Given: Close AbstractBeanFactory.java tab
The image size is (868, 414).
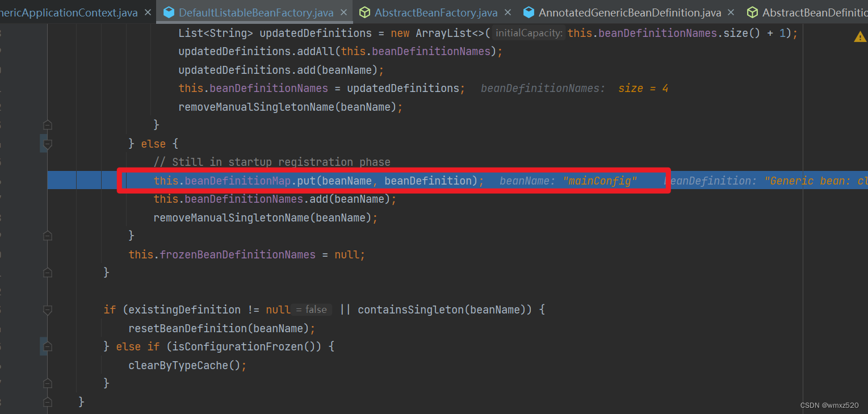Looking at the screenshot, I should [508, 12].
